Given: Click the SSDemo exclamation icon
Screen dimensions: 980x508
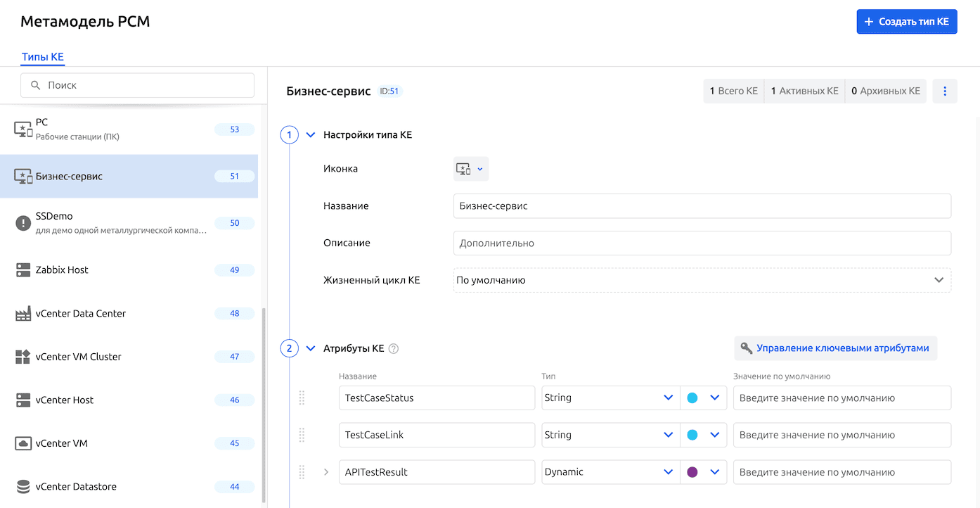Looking at the screenshot, I should pyautogui.click(x=23, y=223).
